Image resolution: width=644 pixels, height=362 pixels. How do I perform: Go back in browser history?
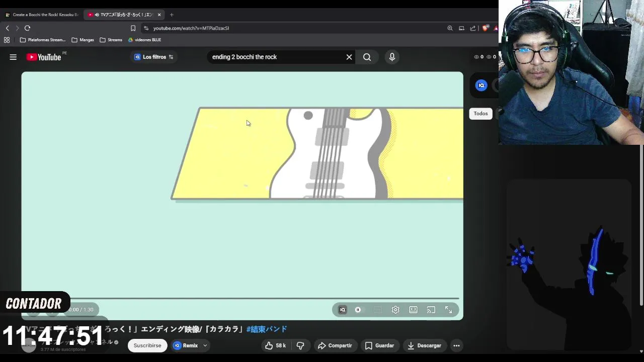[x=7, y=28]
